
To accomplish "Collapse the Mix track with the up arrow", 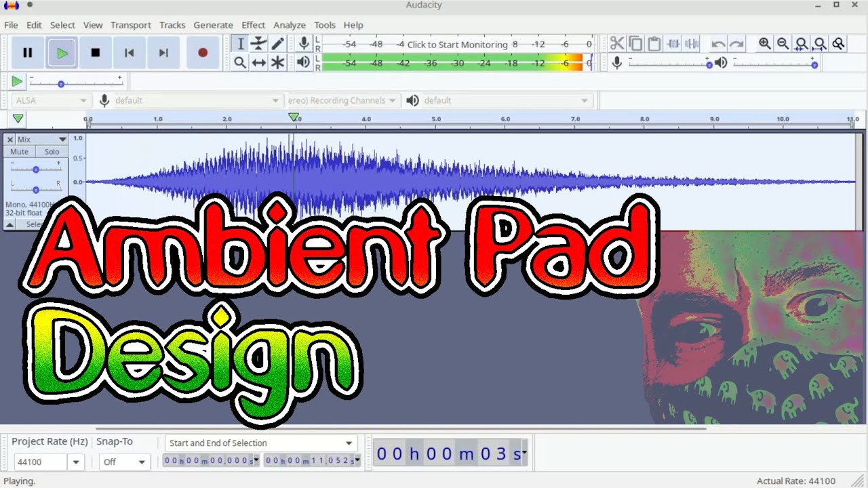I will pos(10,224).
